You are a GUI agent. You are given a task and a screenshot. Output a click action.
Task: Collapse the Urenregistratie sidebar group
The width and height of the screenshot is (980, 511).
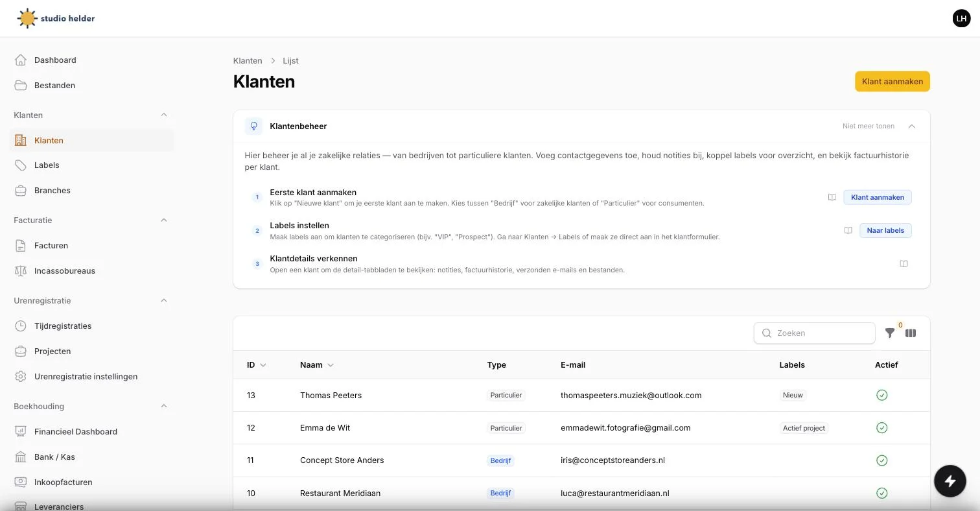(x=164, y=301)
